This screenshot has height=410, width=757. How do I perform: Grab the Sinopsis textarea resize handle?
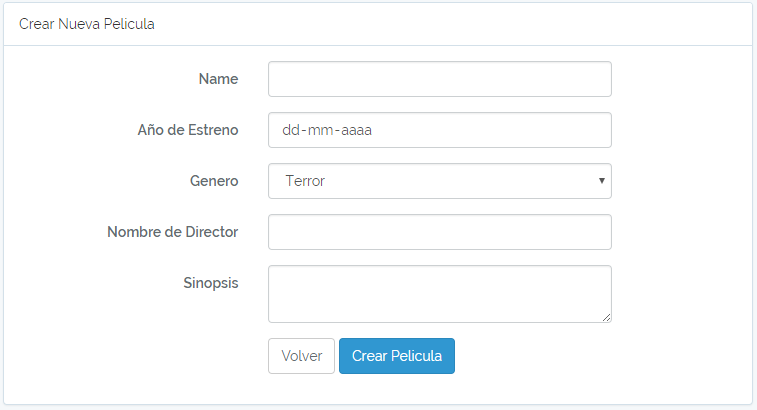click(x=607, y=317)
